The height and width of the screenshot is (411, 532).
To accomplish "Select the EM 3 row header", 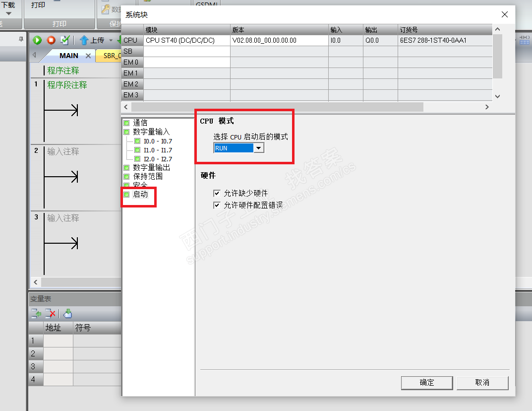I will point(132,95).
